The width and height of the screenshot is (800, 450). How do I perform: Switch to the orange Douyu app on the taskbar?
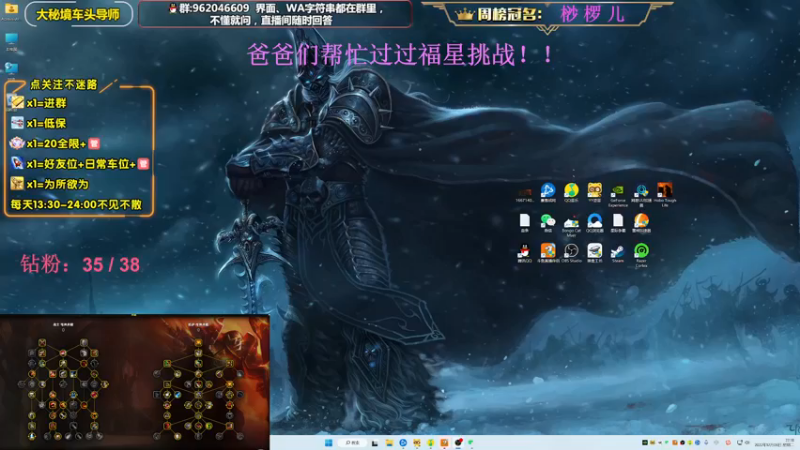(444, 442)
